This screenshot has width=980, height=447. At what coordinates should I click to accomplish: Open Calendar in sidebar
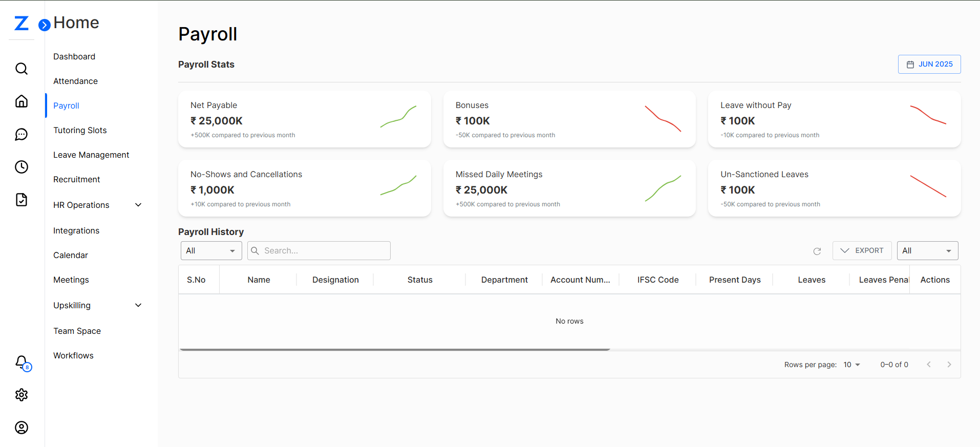[x=71, y=255]
